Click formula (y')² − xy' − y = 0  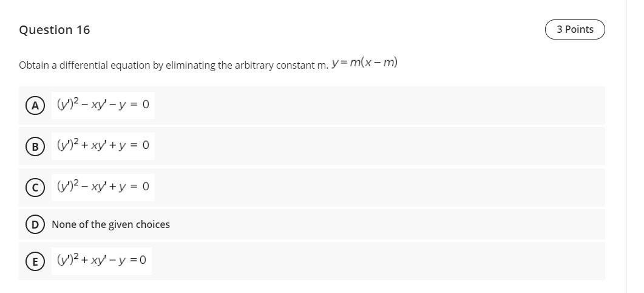[103, 105]
